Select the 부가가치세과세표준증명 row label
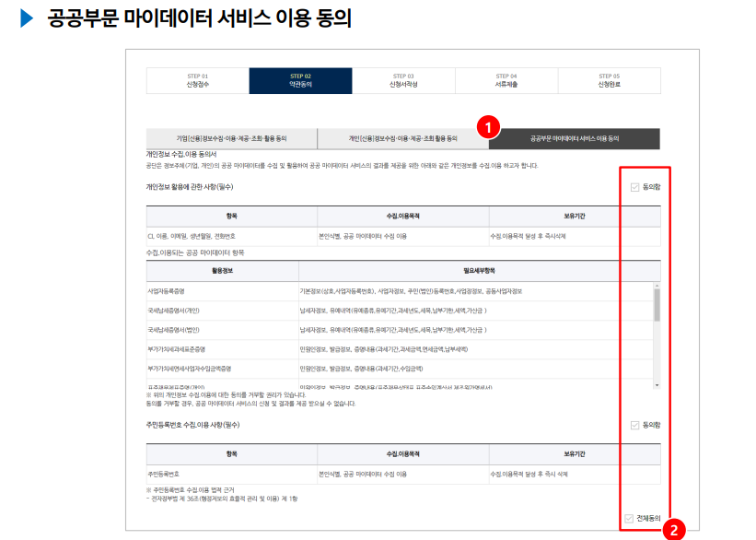Screen dimensions: 756x540 tap(177, 349)
